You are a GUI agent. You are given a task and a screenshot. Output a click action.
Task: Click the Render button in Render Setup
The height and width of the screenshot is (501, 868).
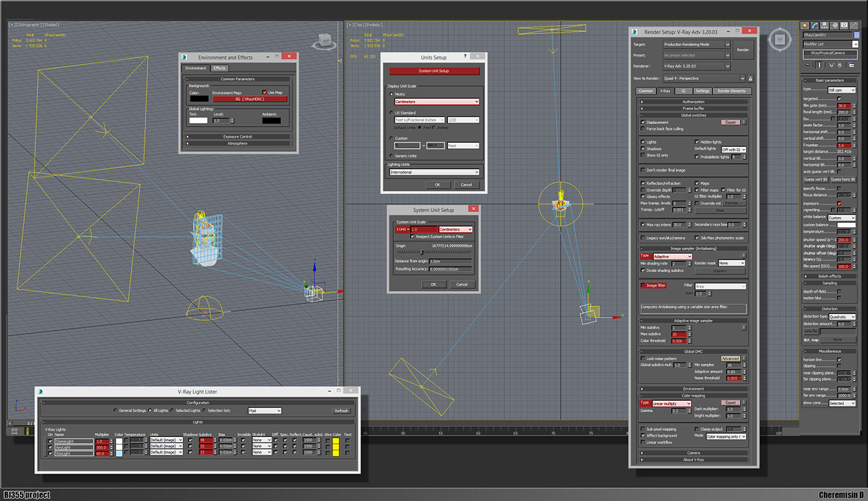pos(742,49)
